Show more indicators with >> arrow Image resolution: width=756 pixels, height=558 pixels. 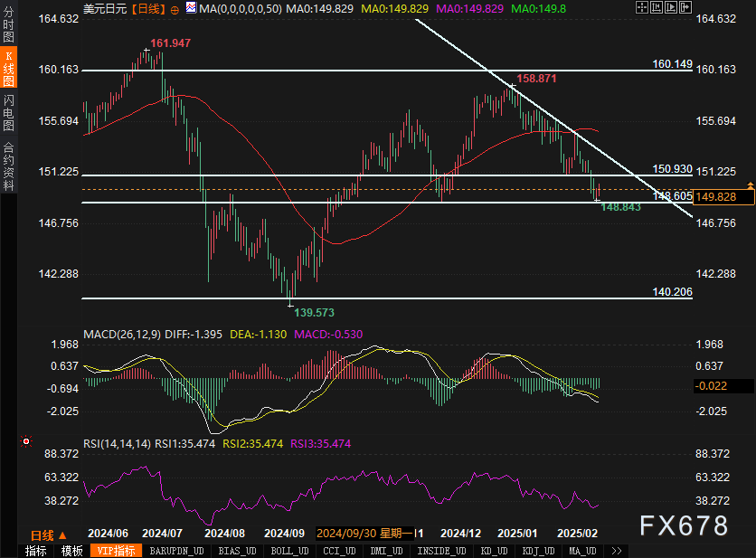617,551
